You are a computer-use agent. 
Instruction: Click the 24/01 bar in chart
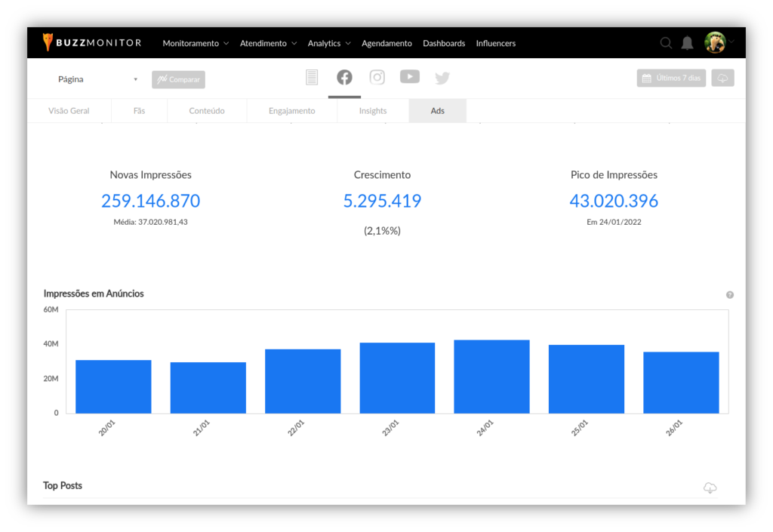(x=491, y=377)
